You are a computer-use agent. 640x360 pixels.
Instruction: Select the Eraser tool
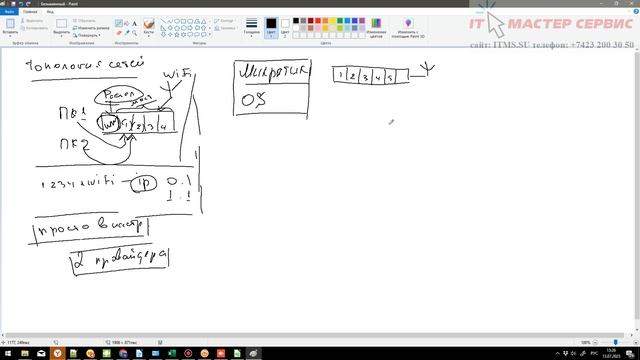click(119, 32)
